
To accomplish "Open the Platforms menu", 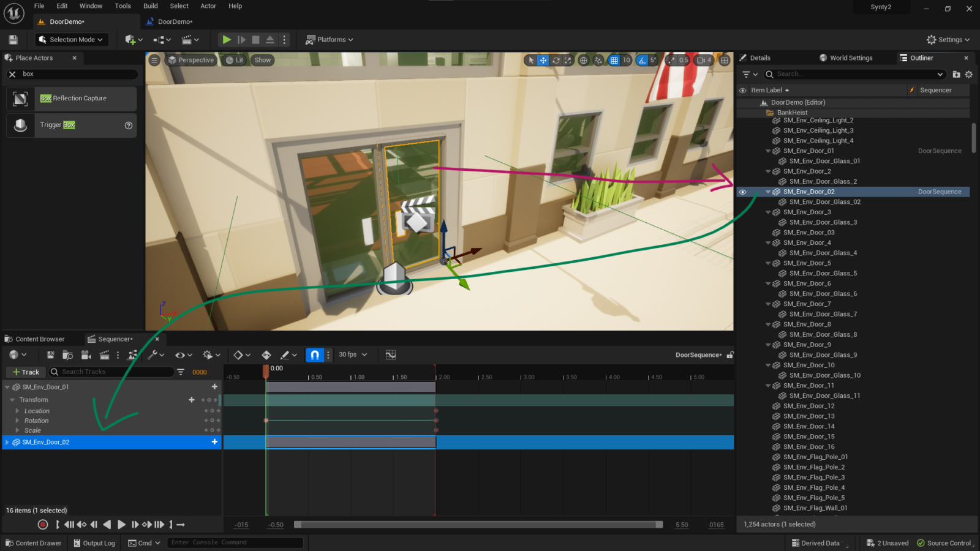I will 330,39.
